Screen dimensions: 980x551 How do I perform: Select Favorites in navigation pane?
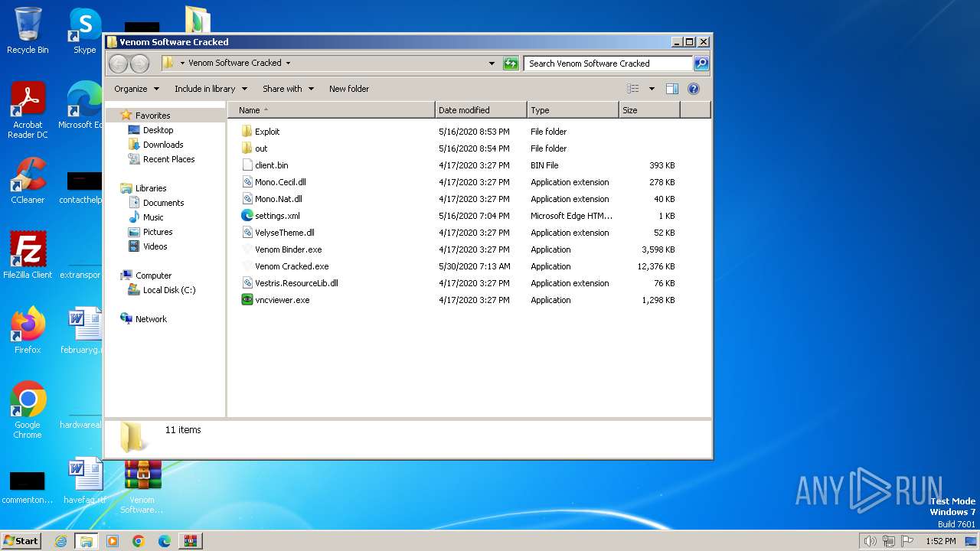coord(152,116)
